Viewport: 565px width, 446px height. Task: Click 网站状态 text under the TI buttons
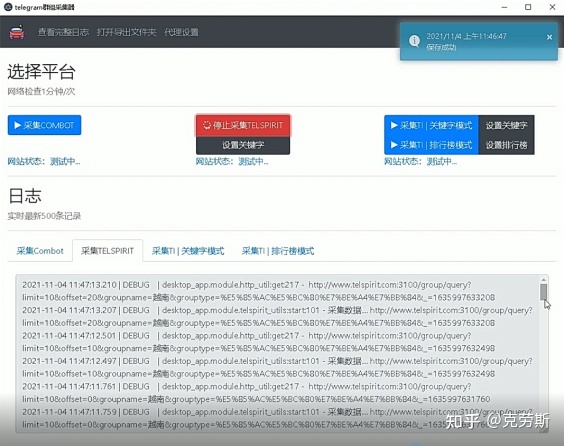[x=421, y=161]
